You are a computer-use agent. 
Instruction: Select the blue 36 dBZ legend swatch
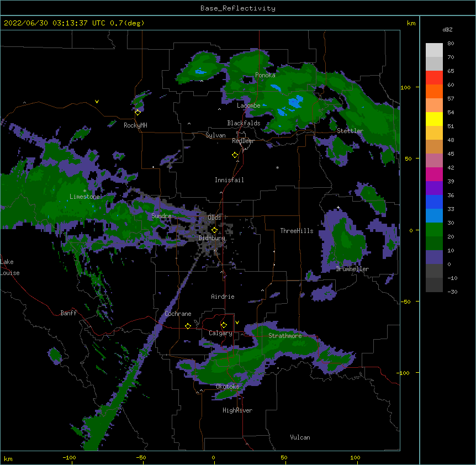click(434, 202)
